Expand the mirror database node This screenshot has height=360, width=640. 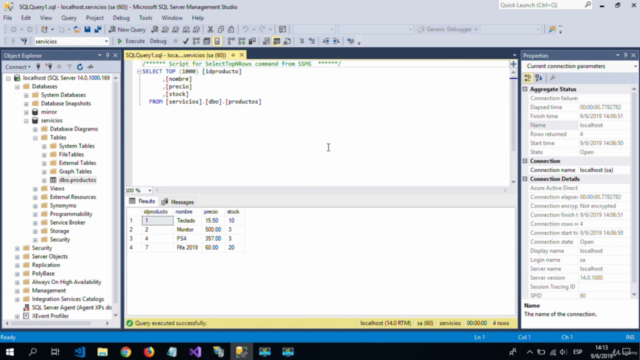(x=26, y=112)
